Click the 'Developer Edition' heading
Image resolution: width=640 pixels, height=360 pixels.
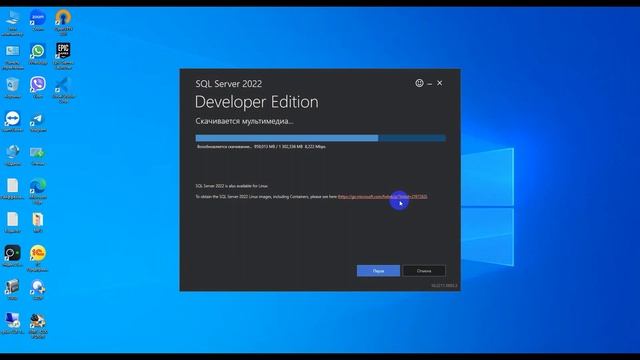256,102
